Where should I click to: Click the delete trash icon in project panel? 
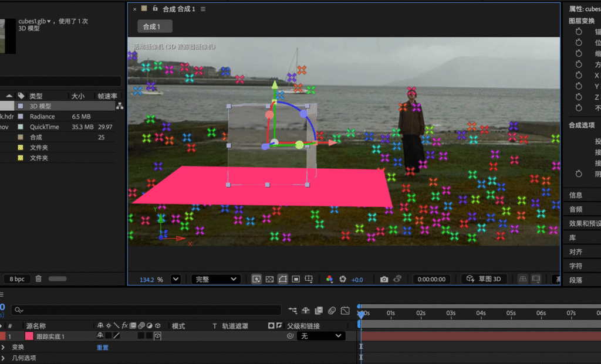(x=39, y=279)
